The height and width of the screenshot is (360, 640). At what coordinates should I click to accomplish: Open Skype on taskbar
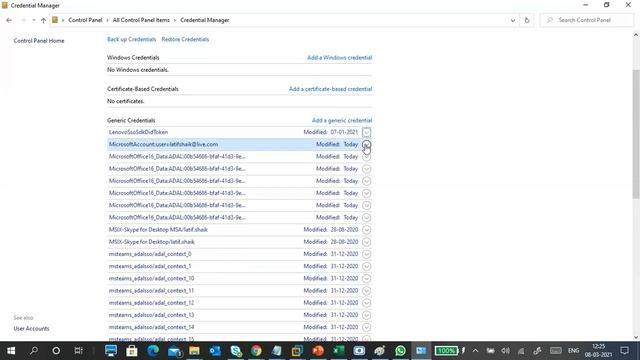tap(236, 351)
